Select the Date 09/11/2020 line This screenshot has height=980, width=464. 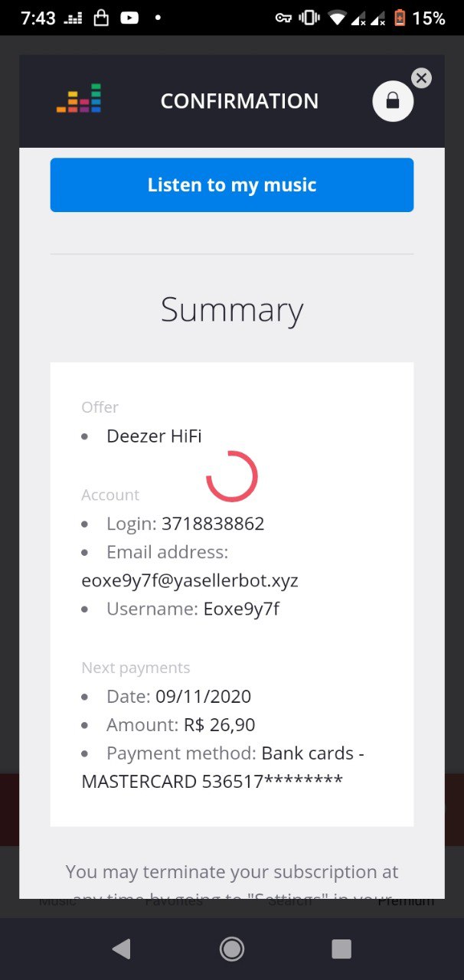point(178,697)
